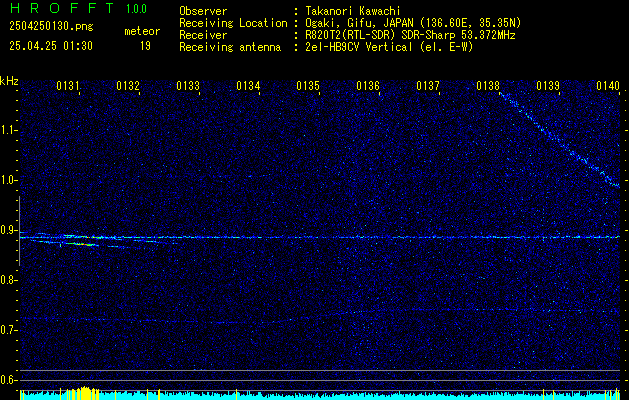Click the 0.7 kHz axis label
Viewport: 629px width, 400px height.
point(8,330)
